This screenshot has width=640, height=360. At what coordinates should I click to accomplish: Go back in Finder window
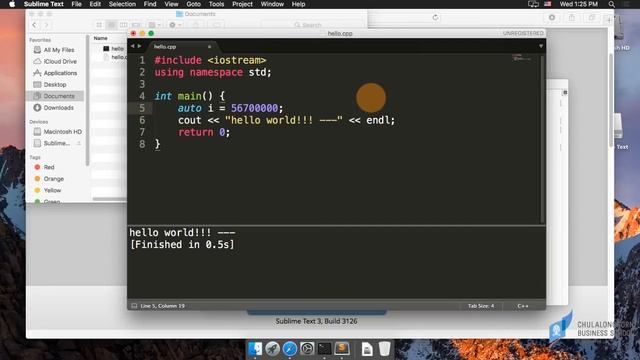click(x=34, y=25)
